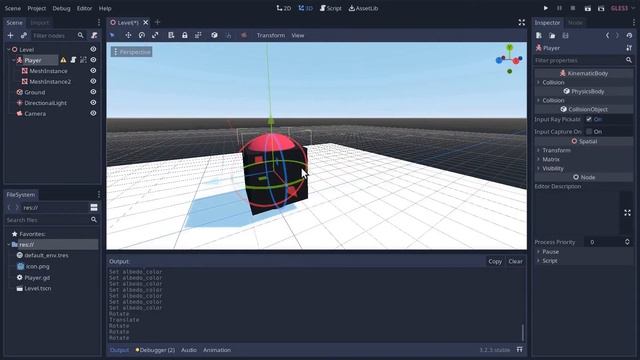This screenshot has width=640, height=360.
Task: Open the Debug menu
Action: pyautogui.click(x=61, y=8)
